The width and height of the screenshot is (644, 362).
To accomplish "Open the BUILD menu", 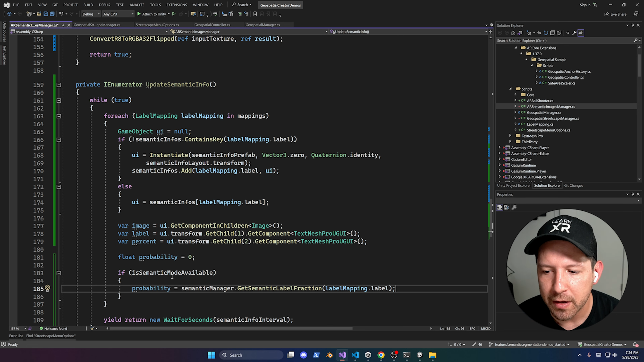I will (x=88, y=5).
